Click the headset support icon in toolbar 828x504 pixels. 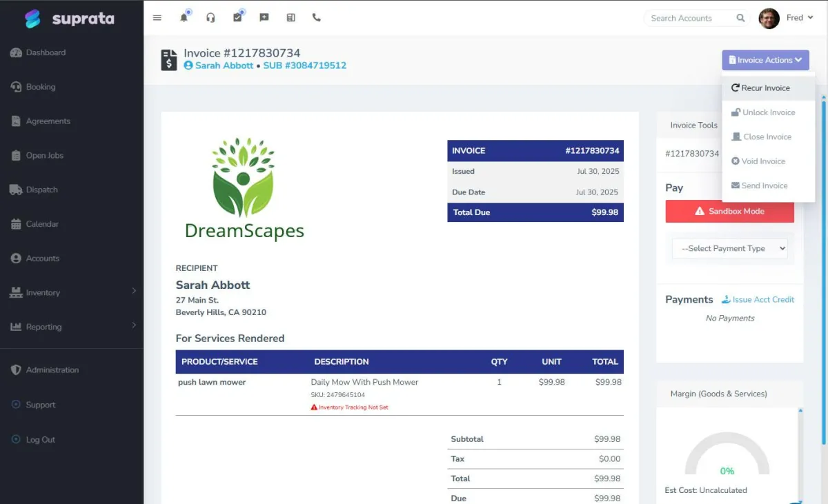pos(210,18)
